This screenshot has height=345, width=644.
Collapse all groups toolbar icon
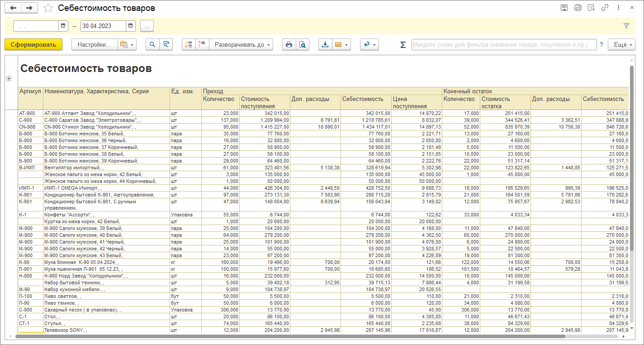point(189,44)
